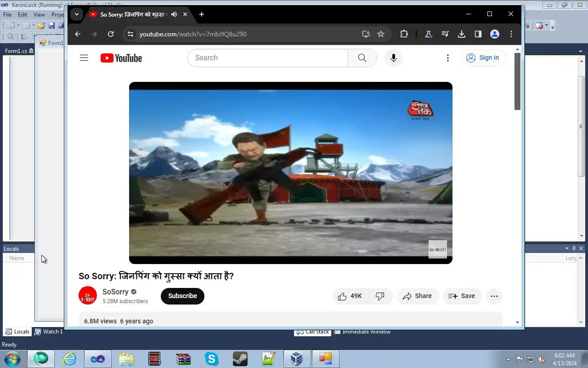Open the YouTube guide hamburger menu
588x368 pixels.
[x=84, y=58]
